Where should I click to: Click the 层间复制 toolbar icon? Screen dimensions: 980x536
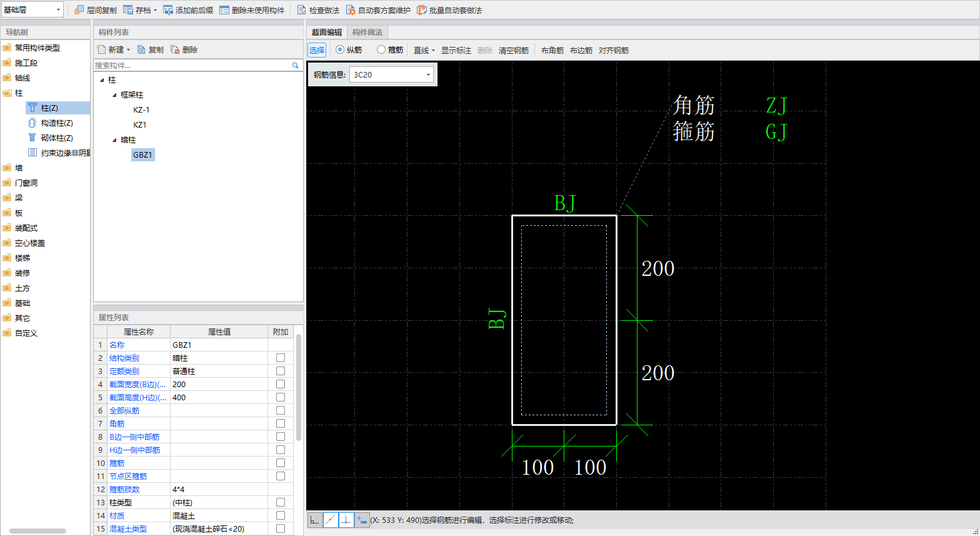79,10
